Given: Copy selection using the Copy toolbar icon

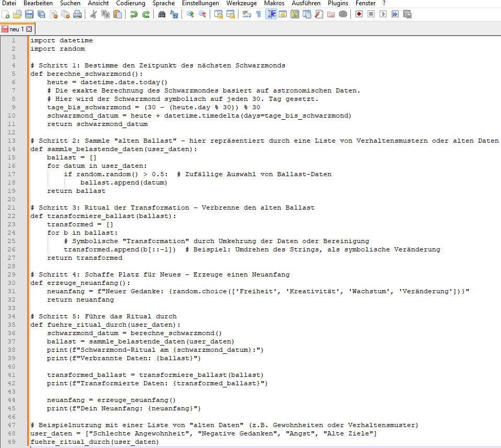Looking at the screenshot, I should click(106, 14).
